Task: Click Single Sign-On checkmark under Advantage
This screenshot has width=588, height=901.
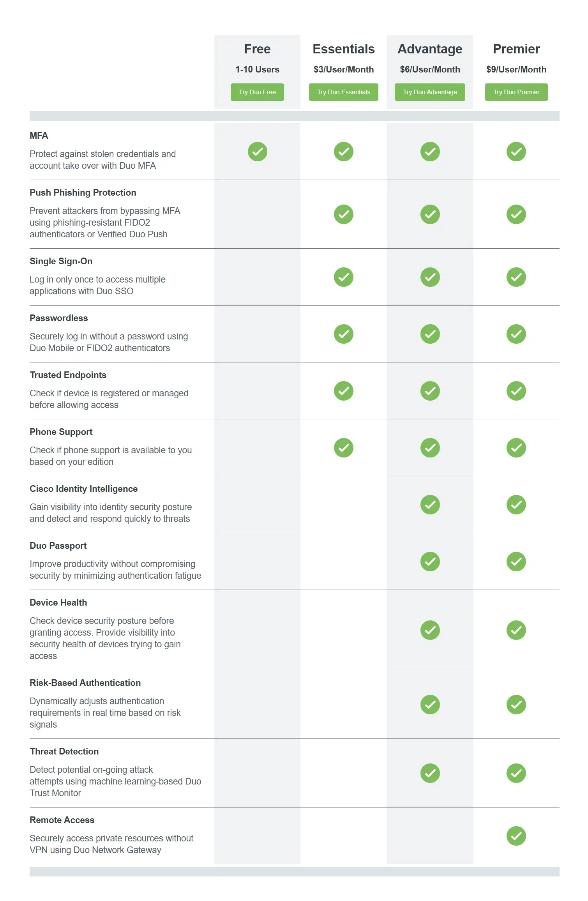Action: [430, 277]
